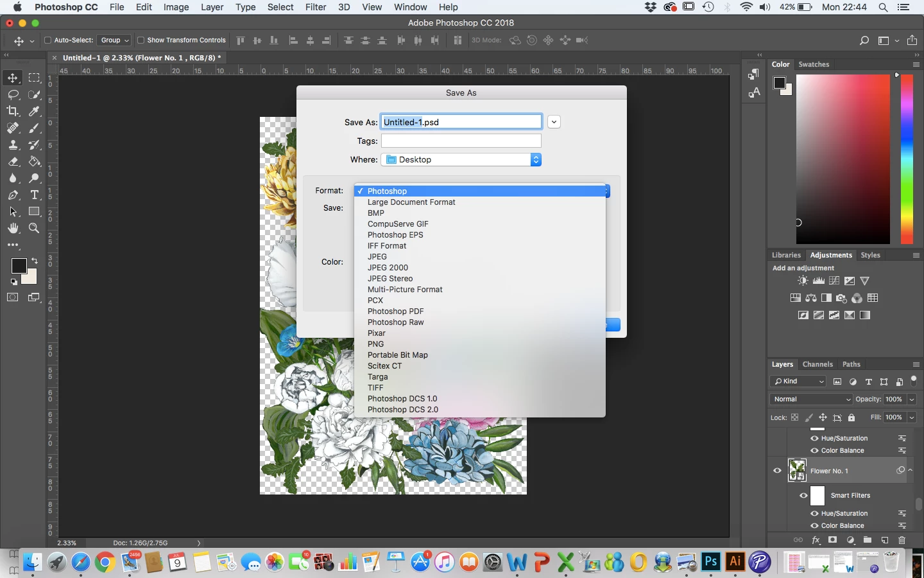Hide the Flower No. 1 layer
Viewport: 924px width, 578px height.
[x=777, y=471]
